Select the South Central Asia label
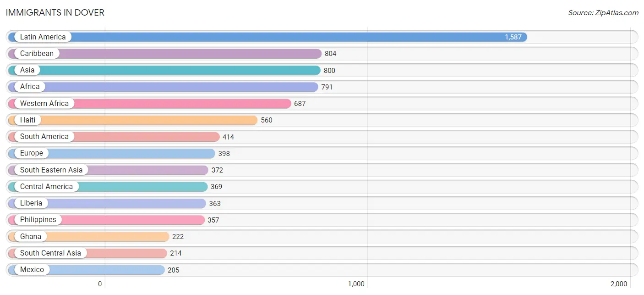Viewport: 644px width, 295px height. [x=50, y=253]
